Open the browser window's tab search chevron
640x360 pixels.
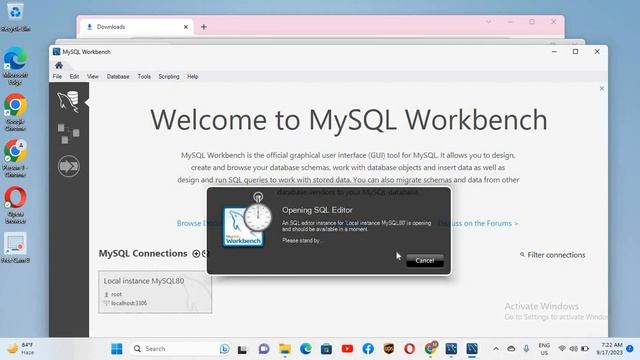point(488,22)
